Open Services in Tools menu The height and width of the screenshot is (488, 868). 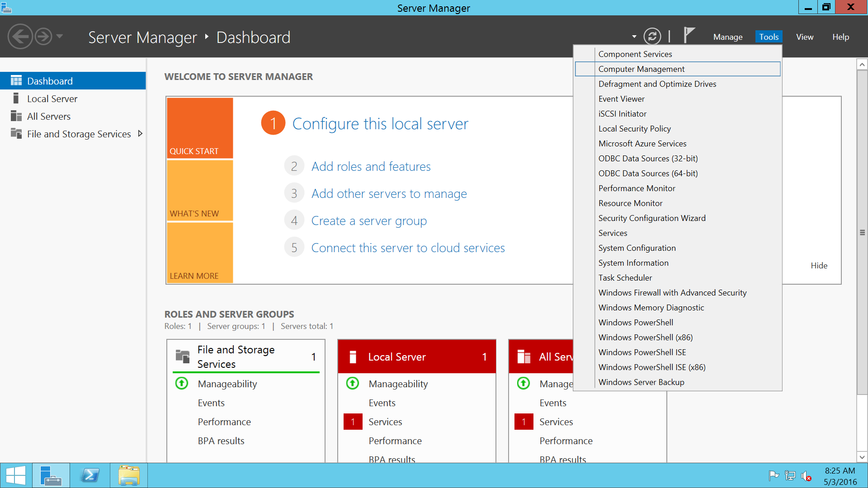(x=678, y=233)
